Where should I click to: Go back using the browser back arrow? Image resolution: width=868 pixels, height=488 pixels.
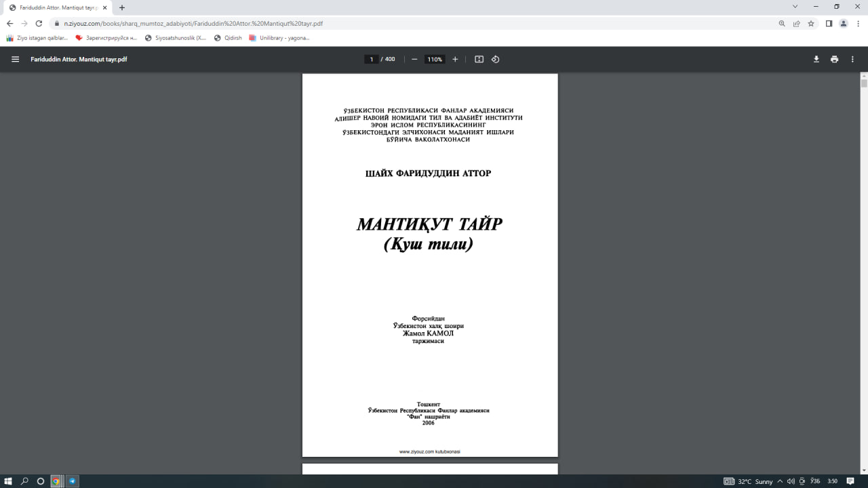[9, 22]
